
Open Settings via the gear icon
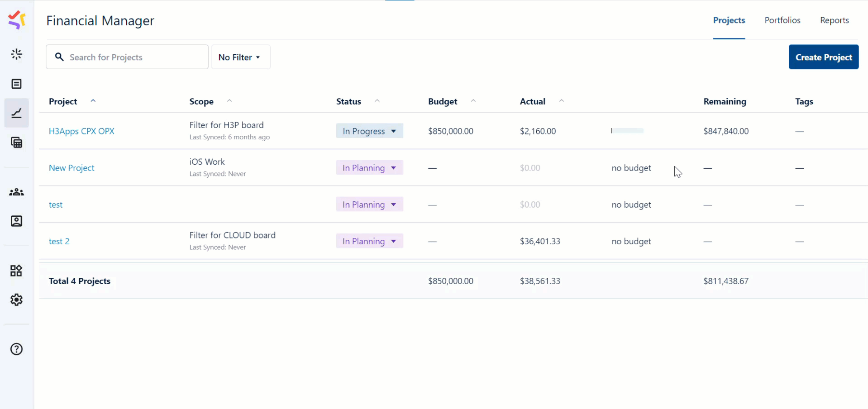tap(16, 300)
